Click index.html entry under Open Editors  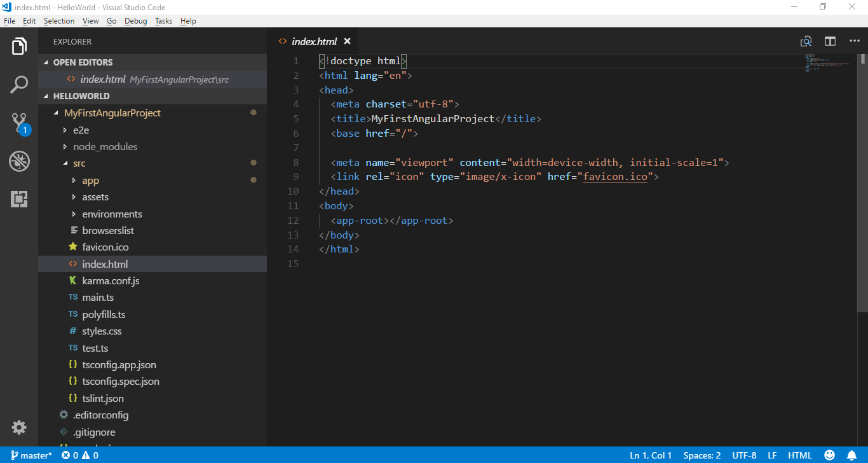(x=153, y=79)
